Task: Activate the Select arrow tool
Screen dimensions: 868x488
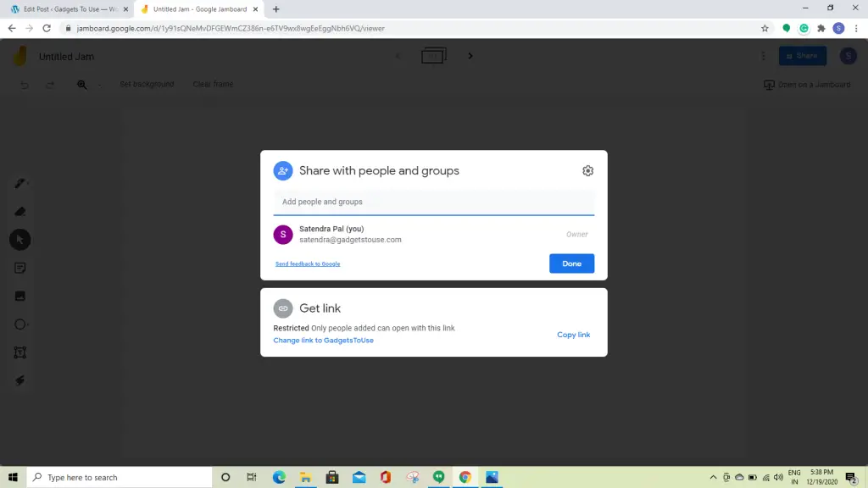Action: (20, 240)
